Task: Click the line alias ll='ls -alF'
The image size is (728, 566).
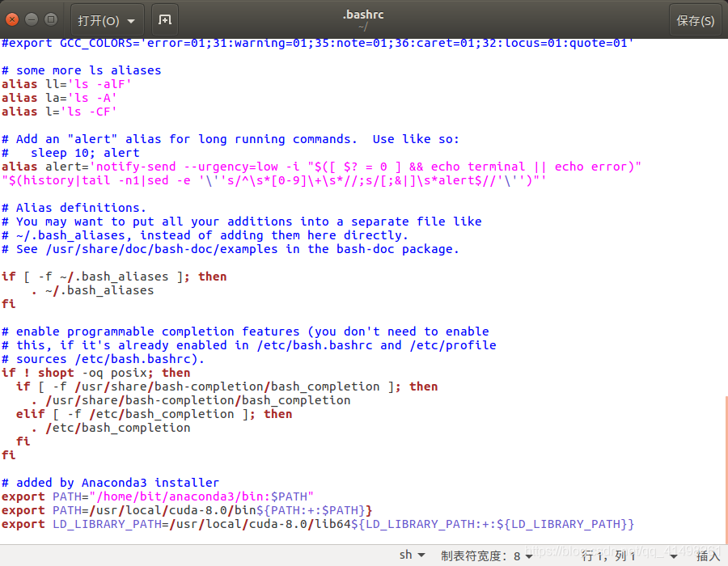Action: 66,84
